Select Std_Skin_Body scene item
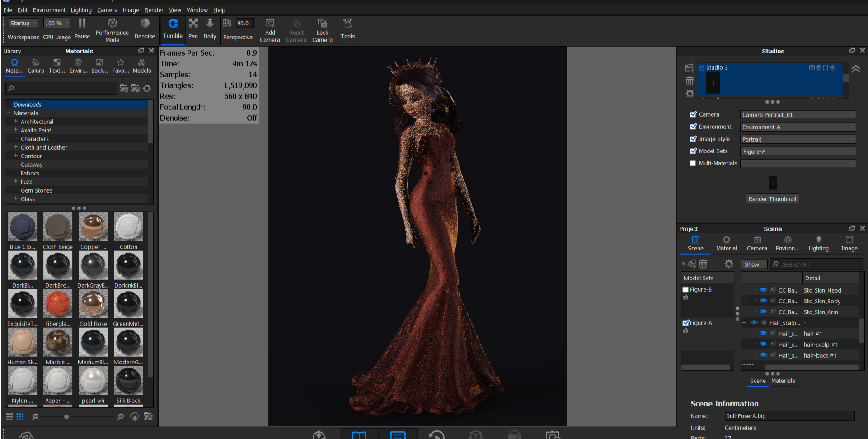The width and height of the screenshot is (868, 439). click(x=822, y=301)
